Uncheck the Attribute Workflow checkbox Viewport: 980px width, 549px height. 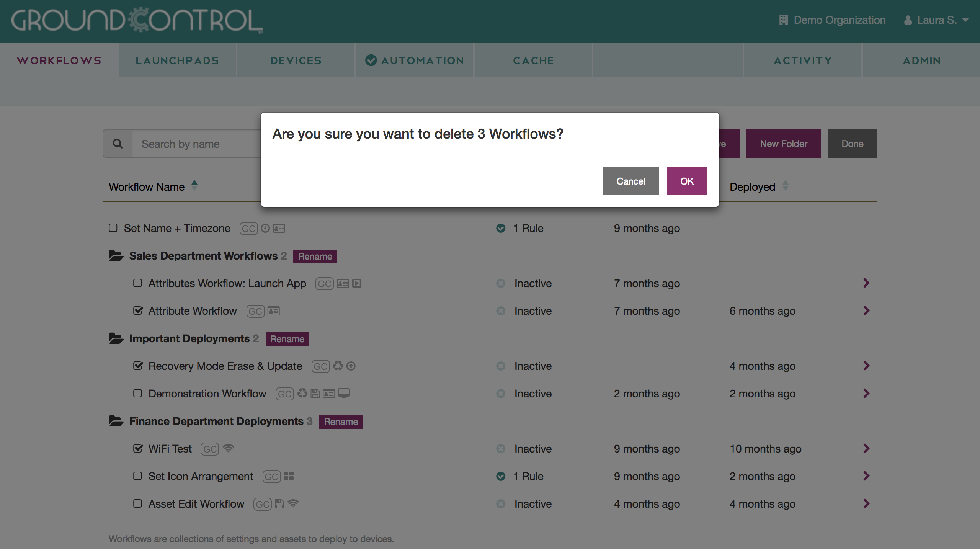[138, 310]
